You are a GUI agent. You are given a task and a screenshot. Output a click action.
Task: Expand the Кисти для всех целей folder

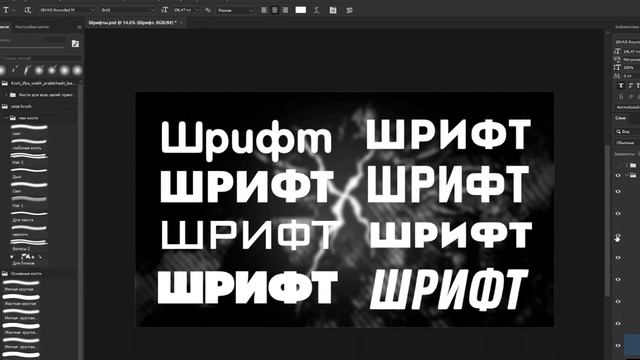point(6,95)
